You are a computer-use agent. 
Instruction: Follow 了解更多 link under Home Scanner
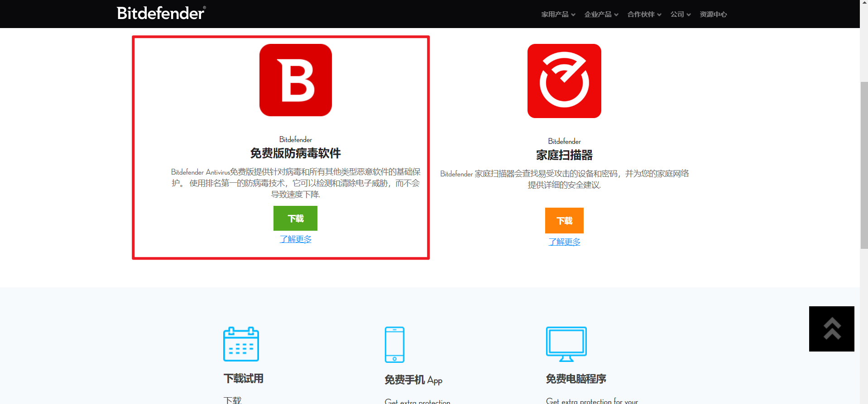564,242
